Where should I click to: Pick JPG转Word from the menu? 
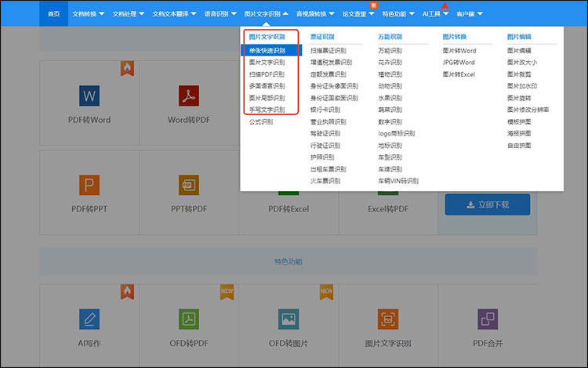point(459,62)
